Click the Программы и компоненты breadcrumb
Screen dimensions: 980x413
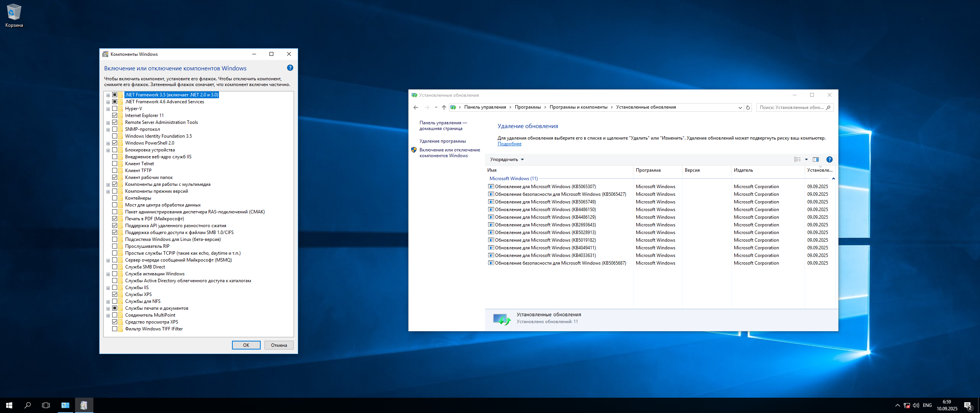578,107
